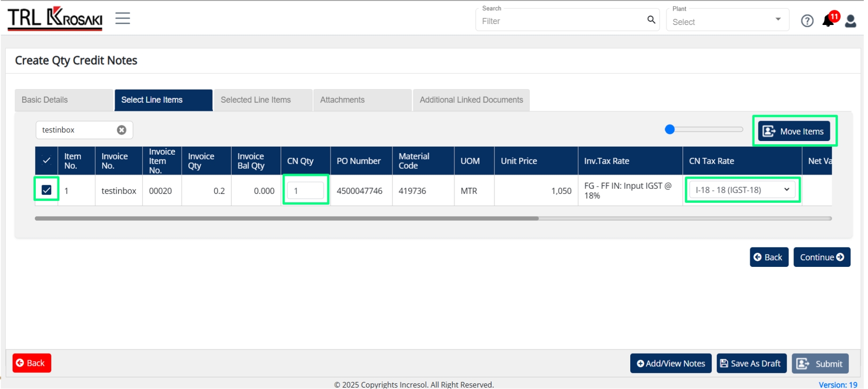Toggle the header select-all checkbox
Viewport: 868px width, 389px height.
pos(47,160)
